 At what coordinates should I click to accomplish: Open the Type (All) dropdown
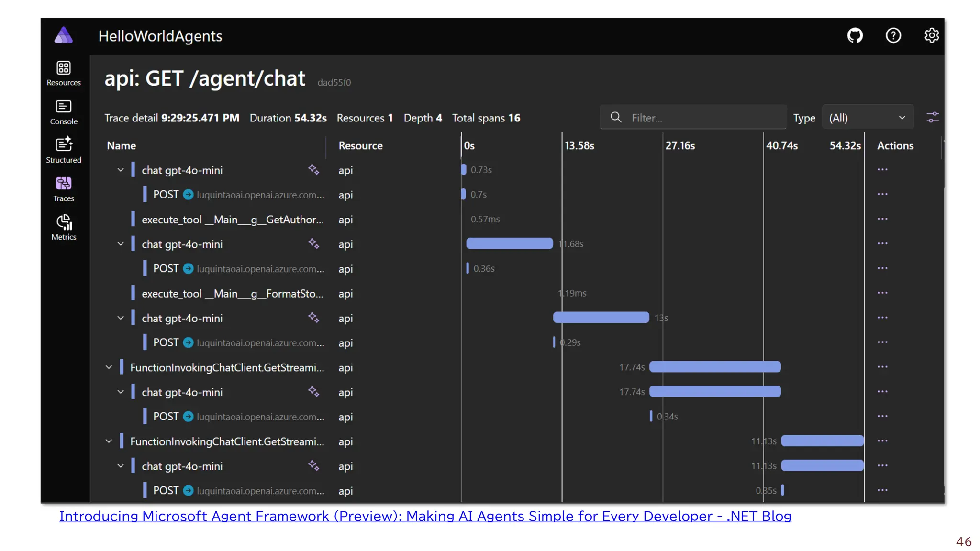point(868,118)
